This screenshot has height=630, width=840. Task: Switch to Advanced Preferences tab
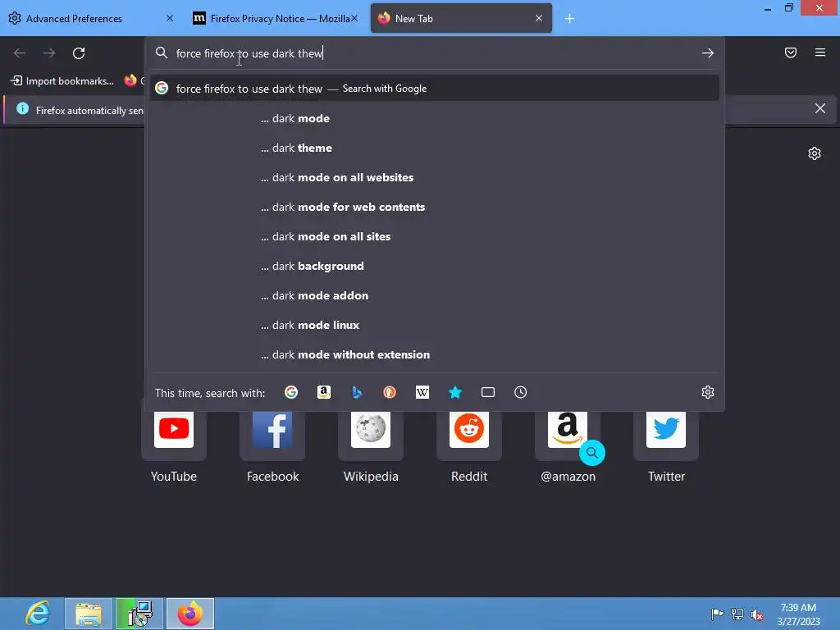click(x=91, y=18)
